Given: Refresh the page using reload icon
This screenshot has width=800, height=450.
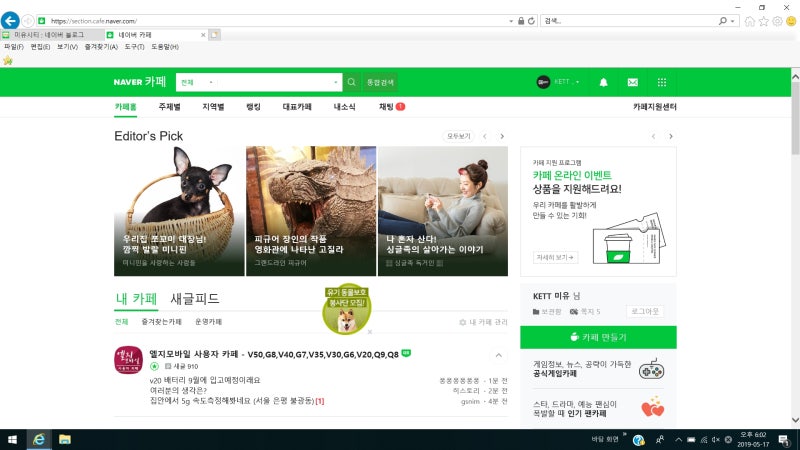Looking at the screenshot, I should [531, 21].
